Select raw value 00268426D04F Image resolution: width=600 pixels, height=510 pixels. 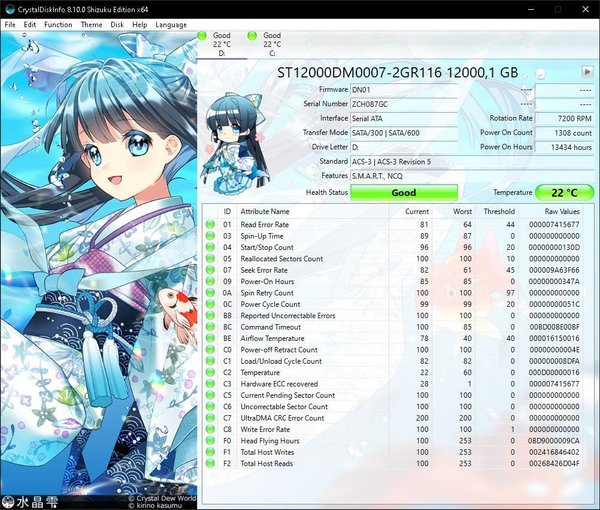point(554,463)
